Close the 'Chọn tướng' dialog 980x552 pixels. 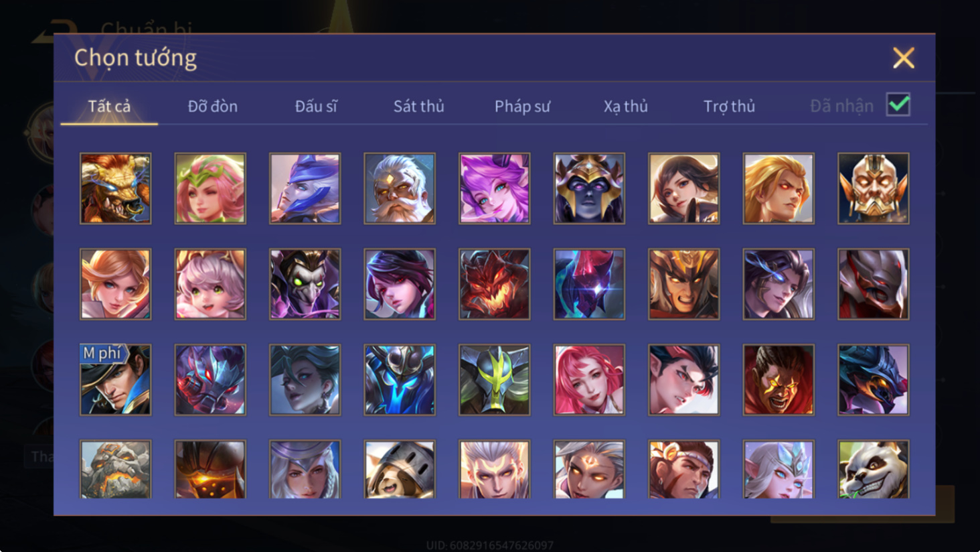(x=903, y=58)
